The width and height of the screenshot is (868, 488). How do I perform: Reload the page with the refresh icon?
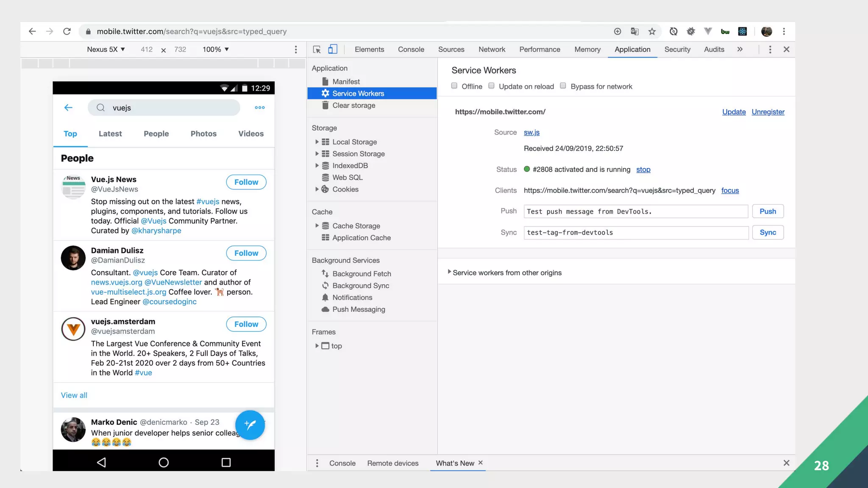(x=67, y=31)
